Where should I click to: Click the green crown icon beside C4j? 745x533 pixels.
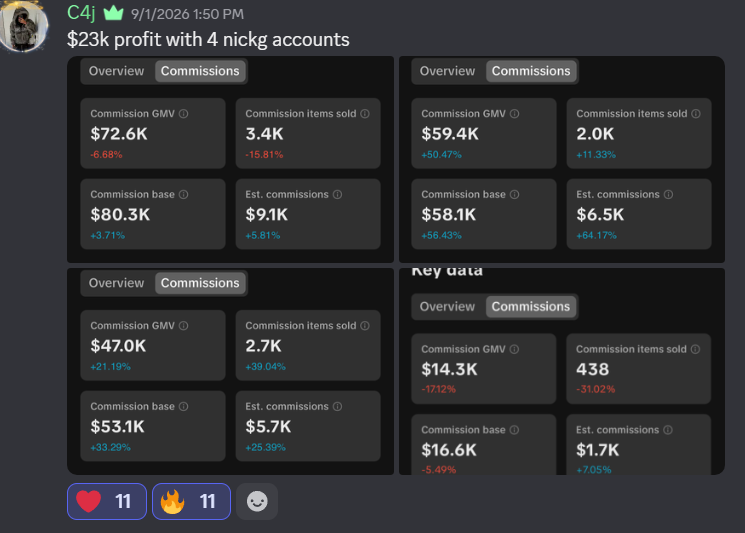(x=113, y=13)
